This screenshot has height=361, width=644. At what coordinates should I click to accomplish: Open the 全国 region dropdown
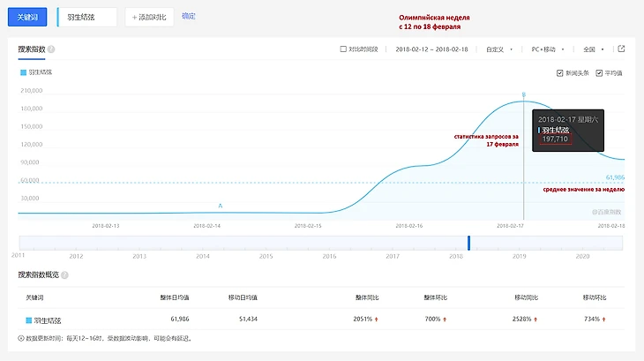point(592,49)
